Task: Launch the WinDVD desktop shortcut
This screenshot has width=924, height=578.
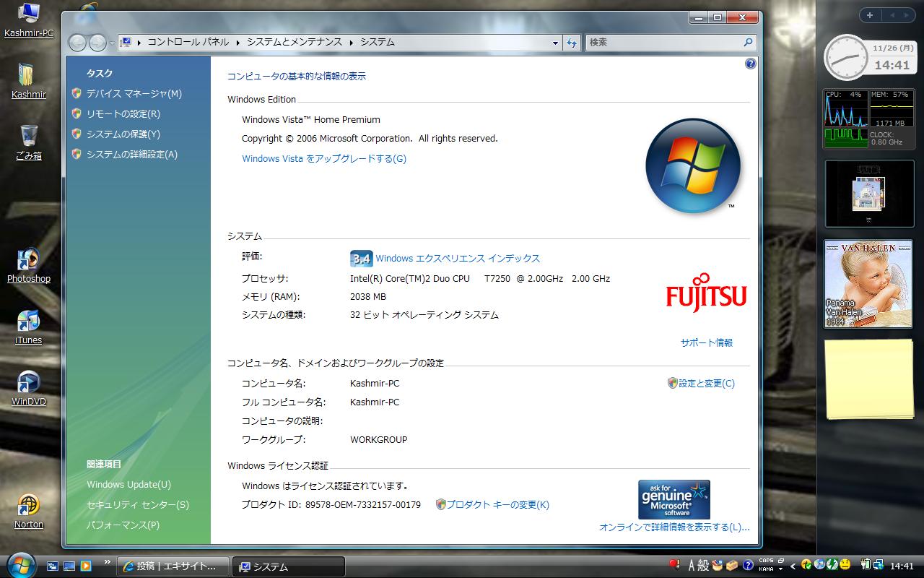Action: 29,389
